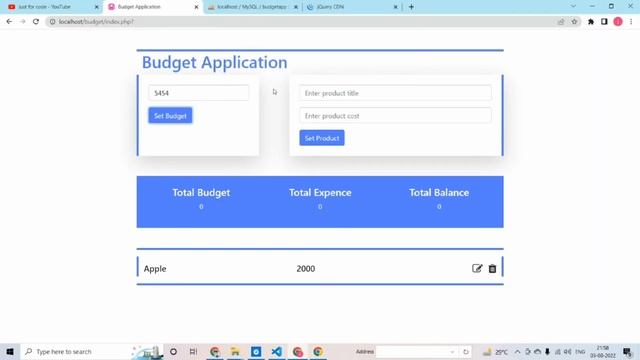The height and width of the screenshot is (360, 640).
Task: Click the Total Expence label
Action: [x=320, y=193]
